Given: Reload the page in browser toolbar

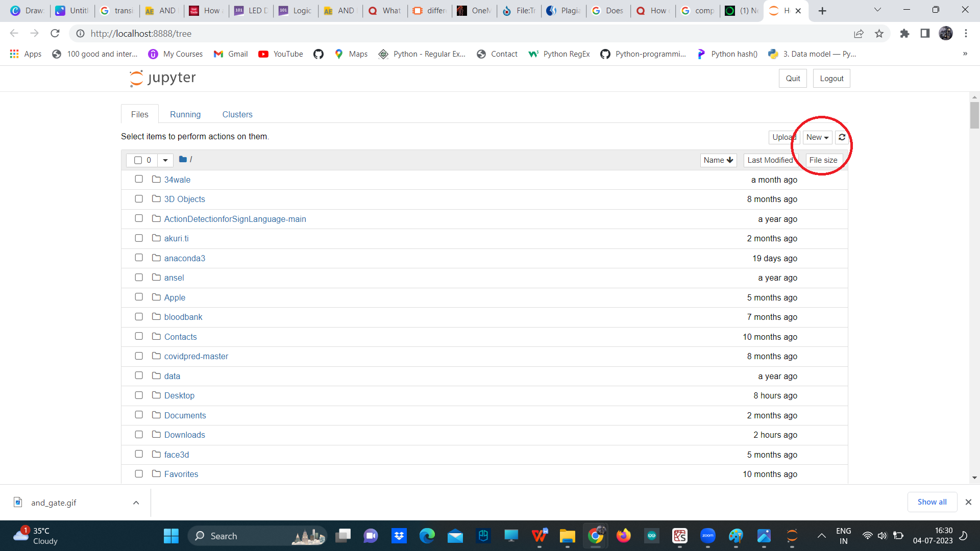Looking at the screenshot, I should pos(55,34).
